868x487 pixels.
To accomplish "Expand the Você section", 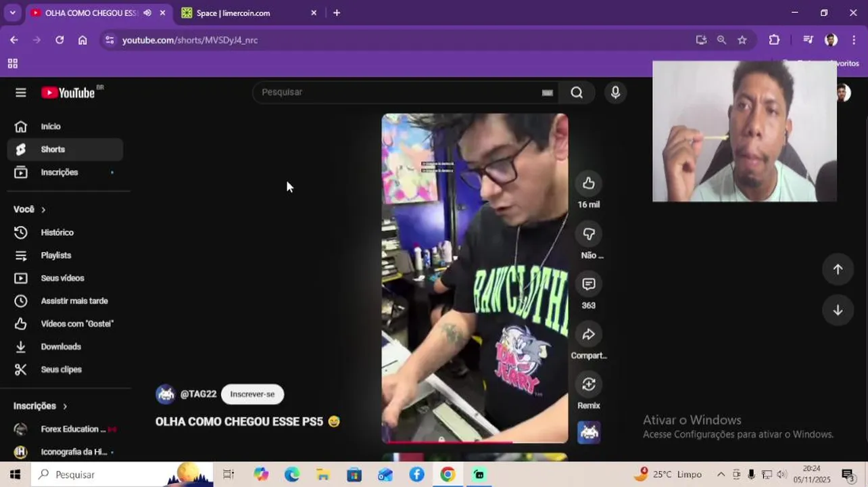I will [30, 210].
